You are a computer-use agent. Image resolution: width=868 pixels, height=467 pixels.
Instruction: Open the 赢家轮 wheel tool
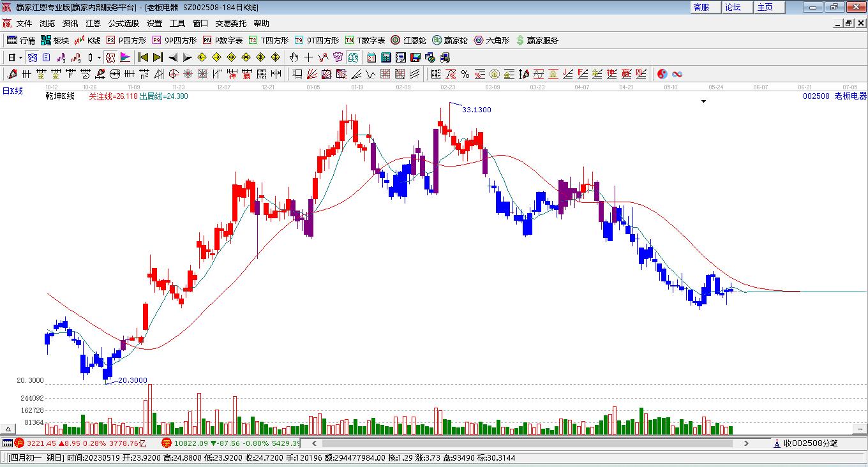tap(450, 40)
